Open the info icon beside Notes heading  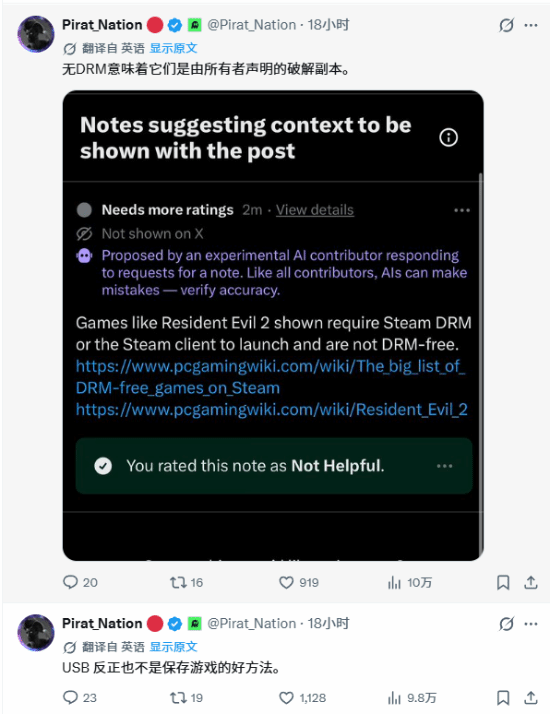pyautogui.click(x=448, y=137)
